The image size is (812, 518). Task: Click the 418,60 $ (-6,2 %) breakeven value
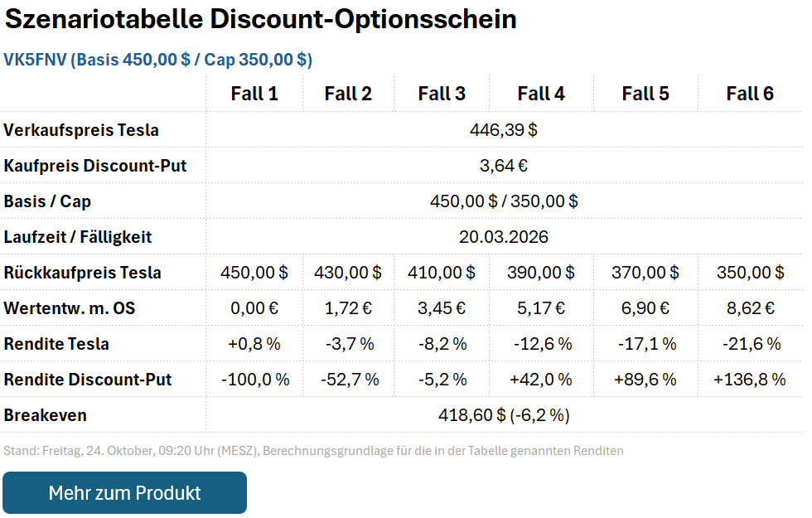(x=504, y=415)
